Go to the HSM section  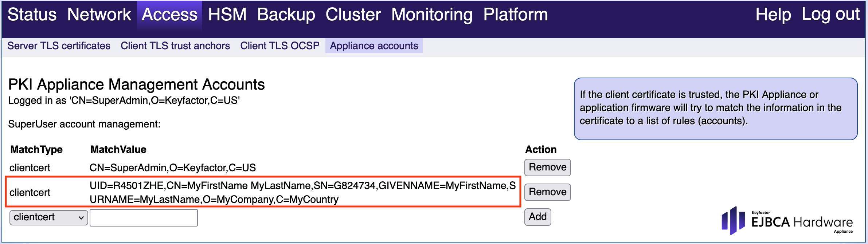point(227,15)
